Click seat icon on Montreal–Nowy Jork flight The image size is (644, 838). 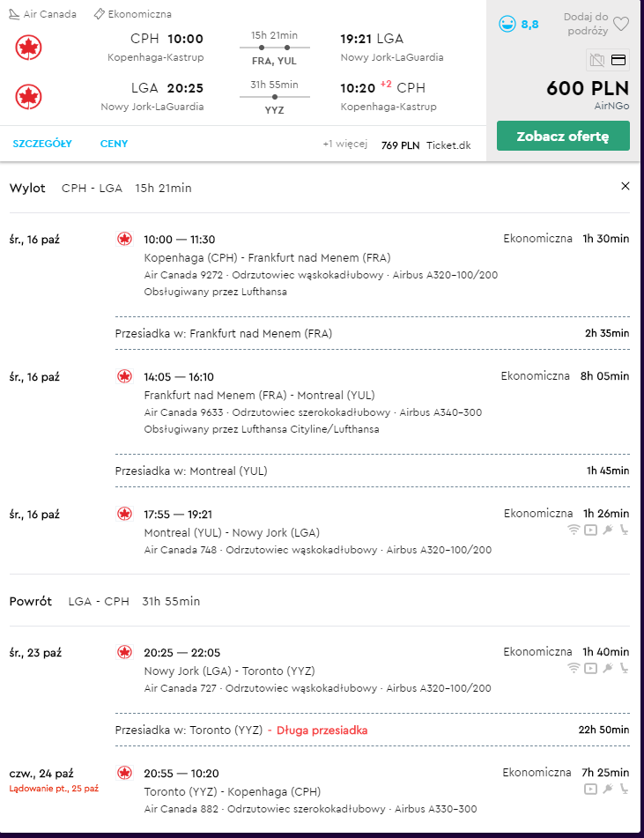624,530
